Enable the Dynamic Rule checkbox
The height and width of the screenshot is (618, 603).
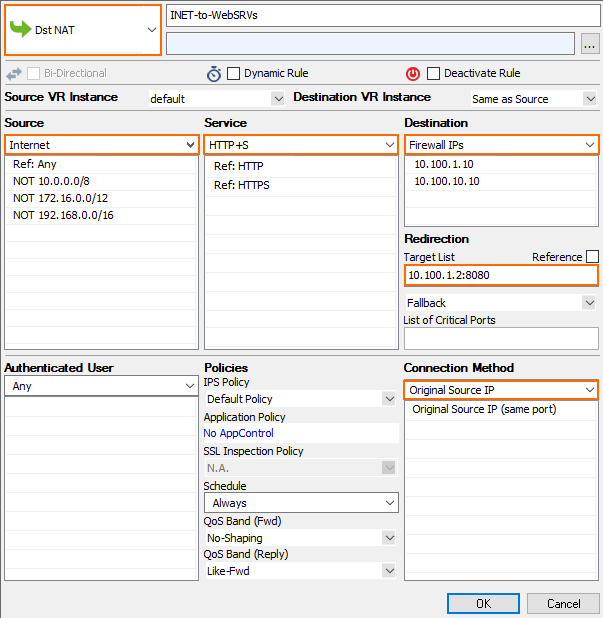[233, 73]
